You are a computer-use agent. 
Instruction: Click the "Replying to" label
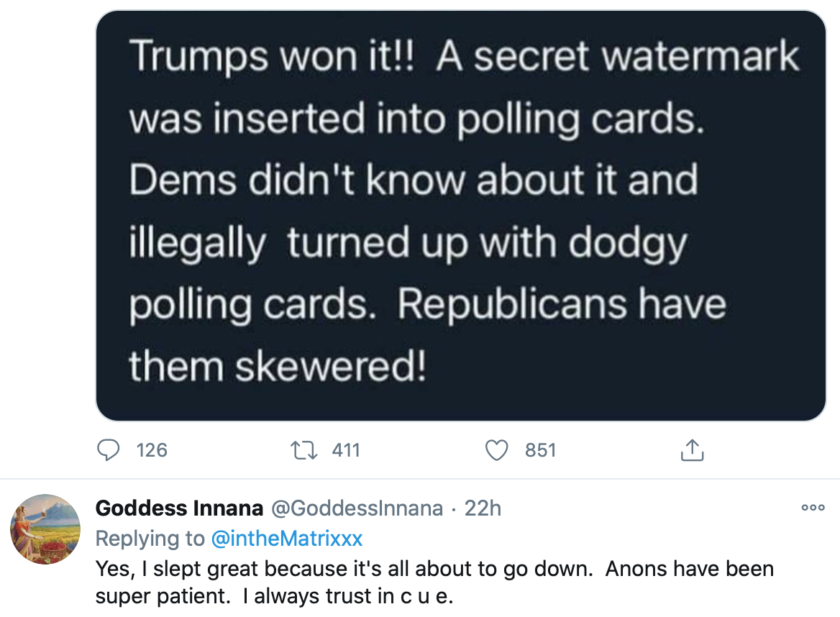[x=151, y=538]
